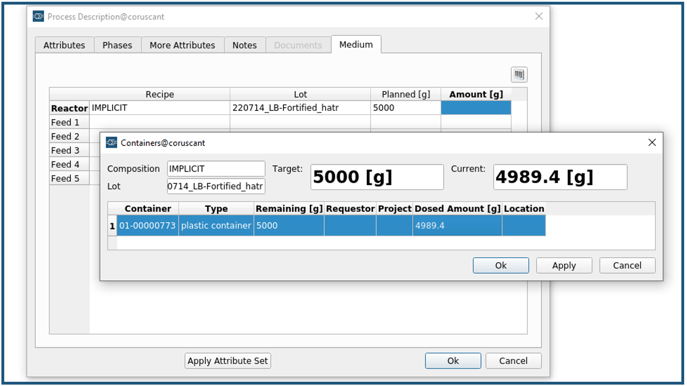Image resolution: width=687 pixels, height=386 pixels.
Task: Click the Lot field in Containers dialog
Action: (216, 186)
